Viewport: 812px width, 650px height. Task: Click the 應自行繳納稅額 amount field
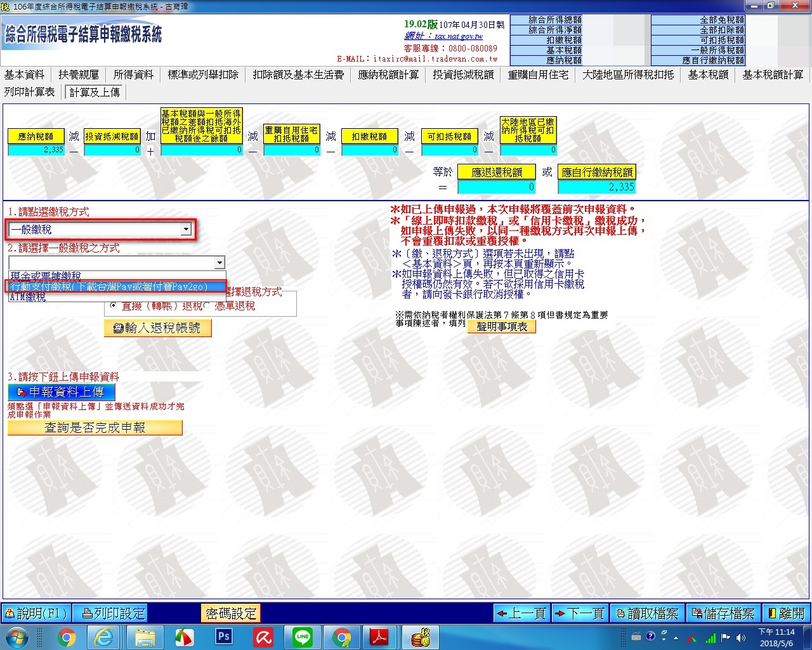click(597, 187)
